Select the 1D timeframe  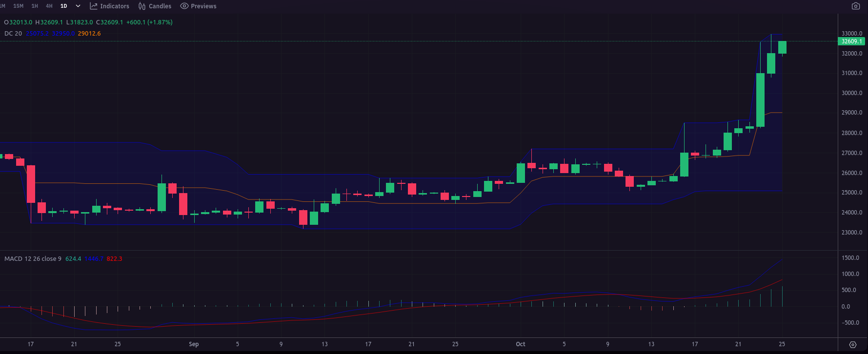pos(64,6)
